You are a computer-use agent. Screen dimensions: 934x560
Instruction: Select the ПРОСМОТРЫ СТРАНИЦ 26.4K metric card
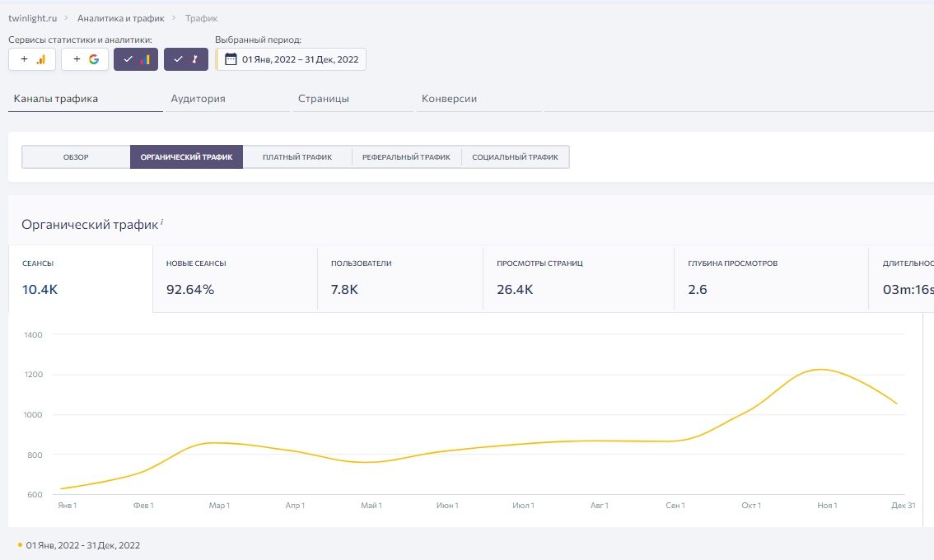point(578,279)
